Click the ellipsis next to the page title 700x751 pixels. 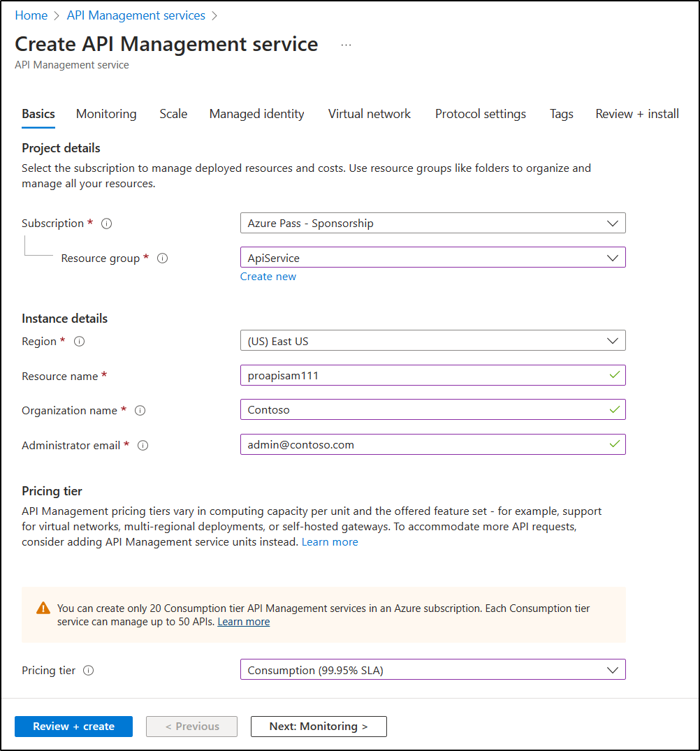pos(346,44)
